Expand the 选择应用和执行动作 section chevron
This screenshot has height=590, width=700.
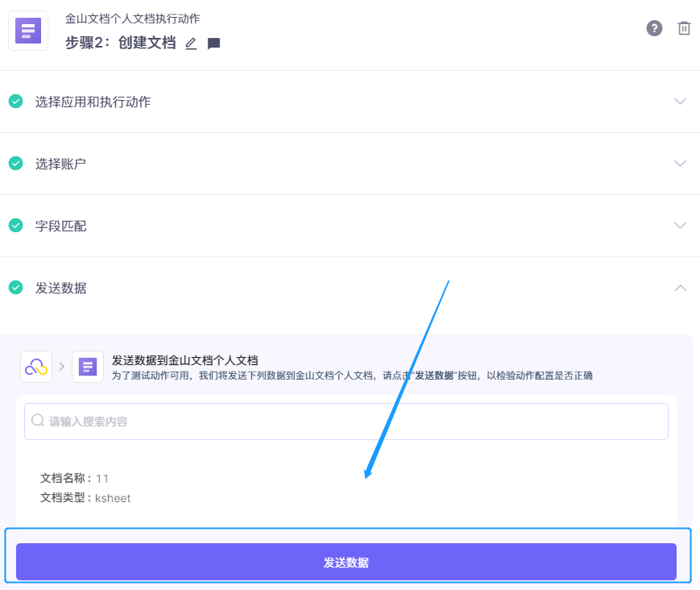coord(680,102)
